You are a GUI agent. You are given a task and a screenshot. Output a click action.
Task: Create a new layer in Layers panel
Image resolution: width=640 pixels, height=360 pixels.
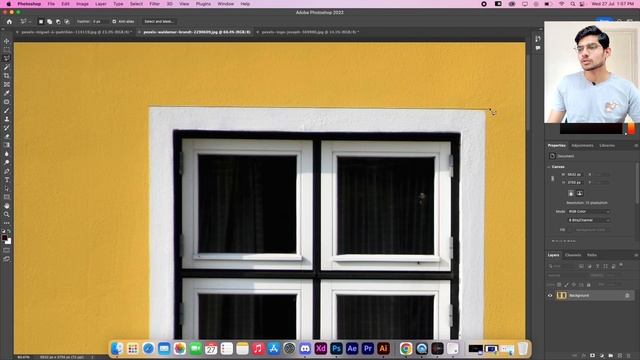pyautogui.click(x=620, y=356)
